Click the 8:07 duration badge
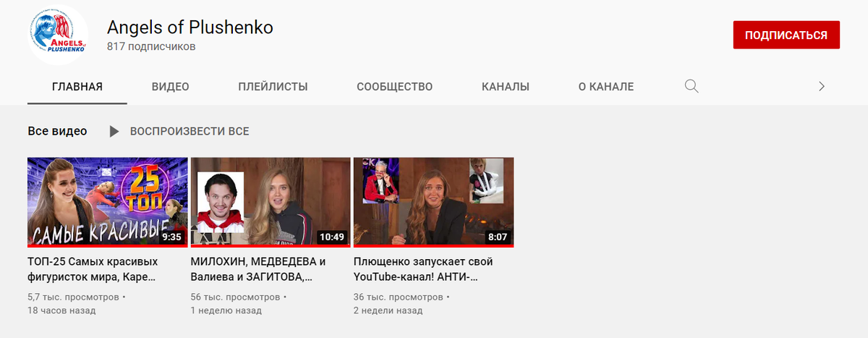Image resolution: width=868 pixels, height=338 pixels. 498,237
